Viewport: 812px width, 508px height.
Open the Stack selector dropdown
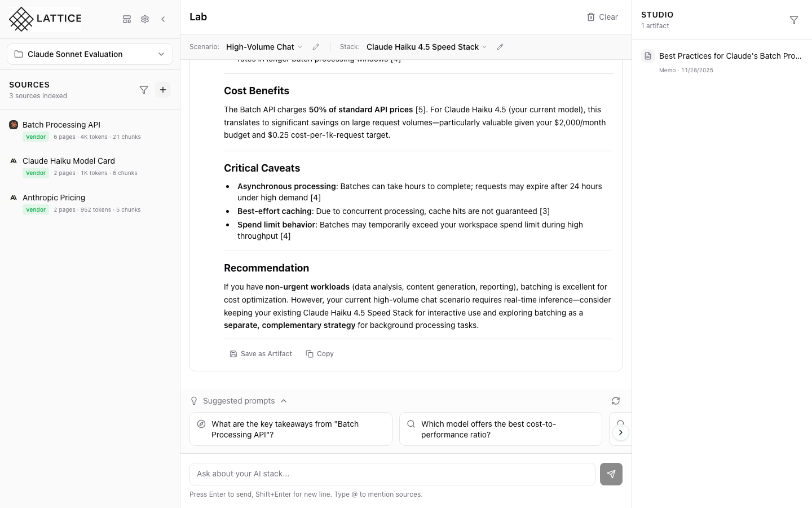click(x=426, y=47)
